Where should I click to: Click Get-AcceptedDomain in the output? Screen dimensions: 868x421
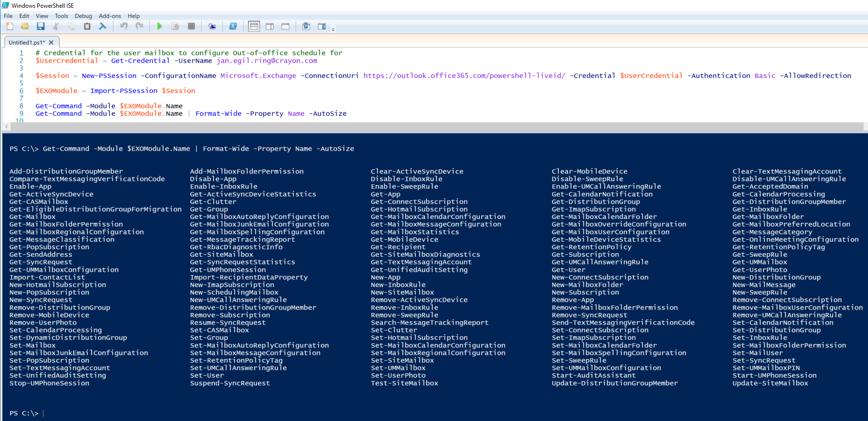[771, 187]
